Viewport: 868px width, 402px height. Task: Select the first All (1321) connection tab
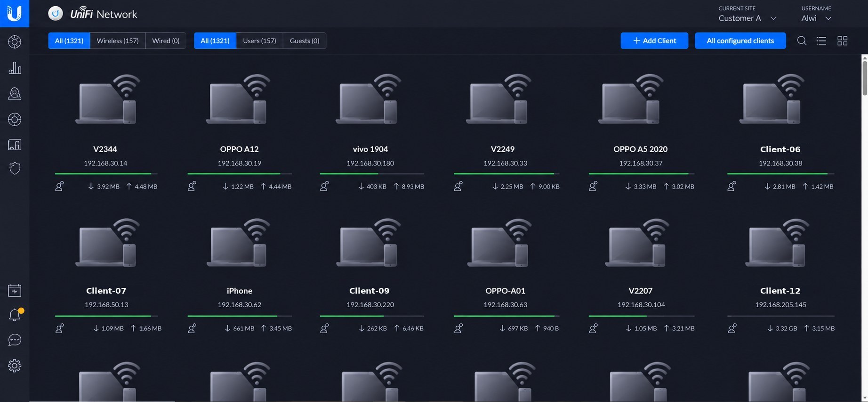pos(69,41)
